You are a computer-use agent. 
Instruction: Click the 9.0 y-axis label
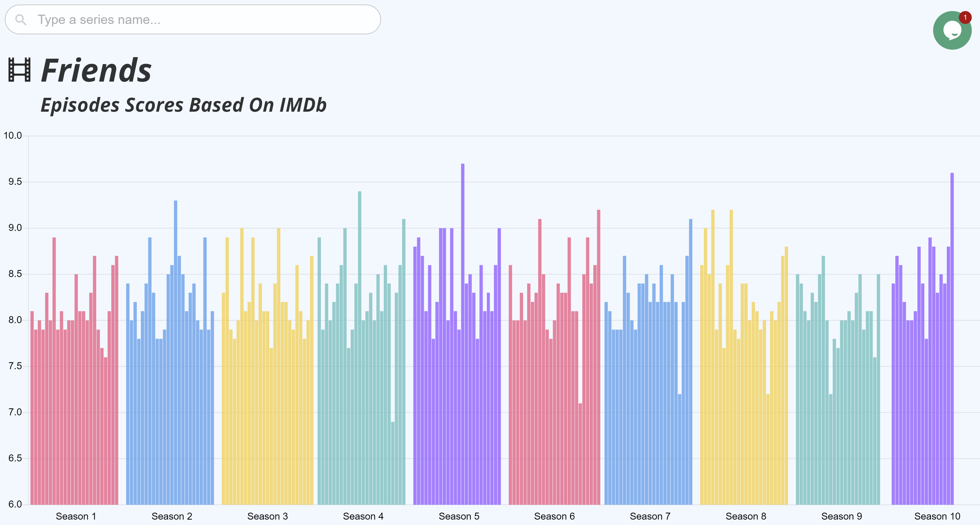15,228
